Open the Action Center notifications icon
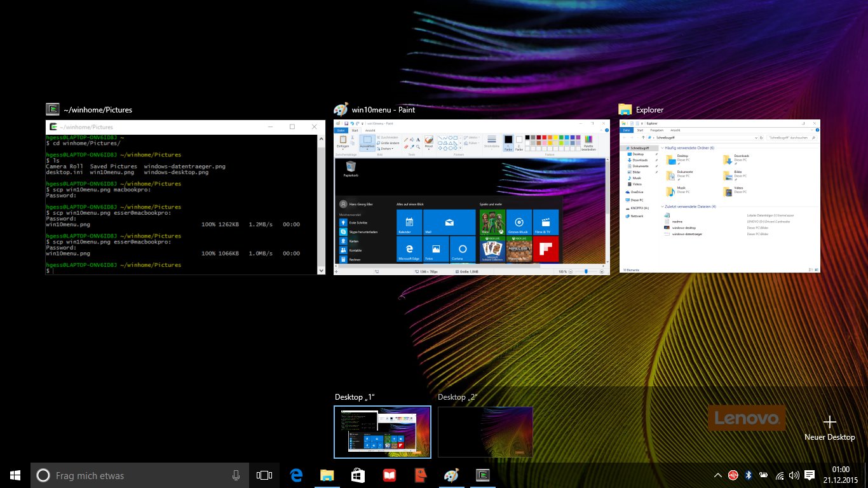The image size is (868, 488). click(x=810, y=475)
